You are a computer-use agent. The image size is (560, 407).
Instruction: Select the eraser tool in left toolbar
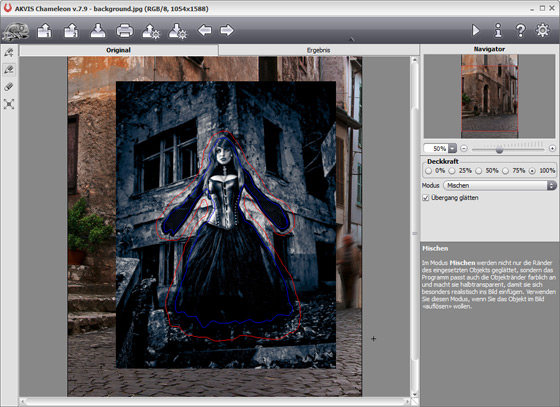(x=9, y=87)
